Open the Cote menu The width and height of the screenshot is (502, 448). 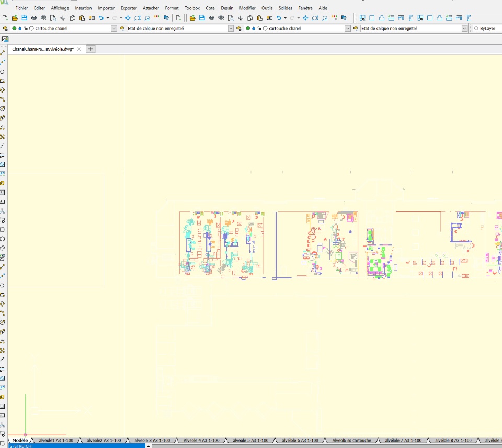click(x=210, y=8)
